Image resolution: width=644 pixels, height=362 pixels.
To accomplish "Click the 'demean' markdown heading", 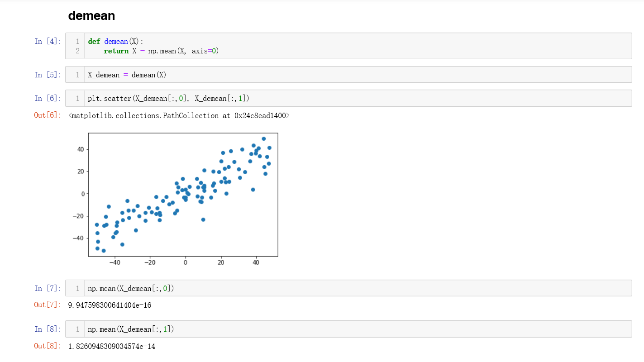I will [91, 16].
